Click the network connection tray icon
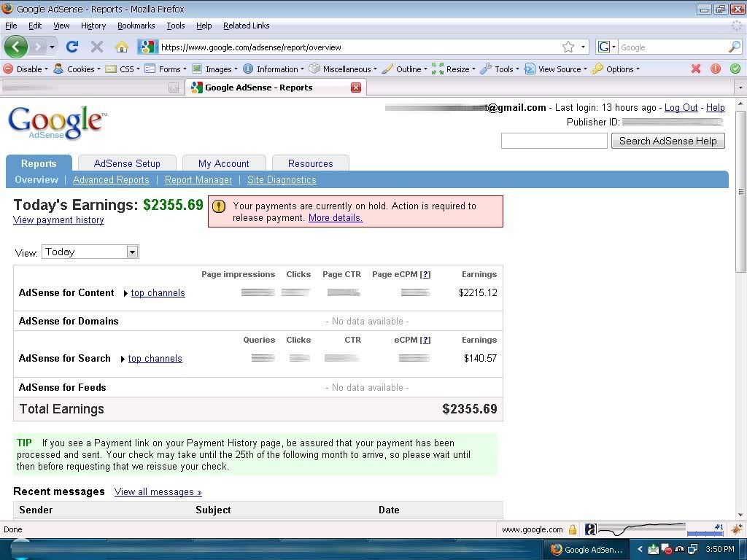Viewport: 747px width, 560px height. tap(693, 550)
